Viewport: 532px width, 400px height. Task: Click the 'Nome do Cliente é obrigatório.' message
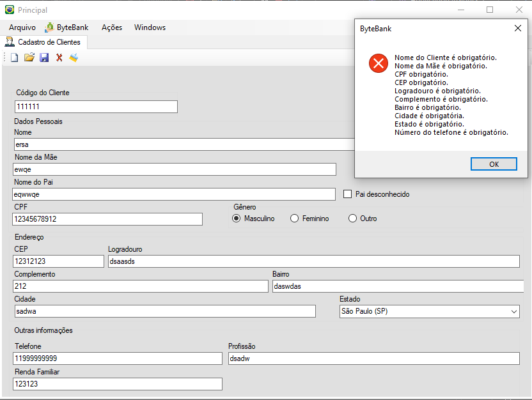point(446,58)
